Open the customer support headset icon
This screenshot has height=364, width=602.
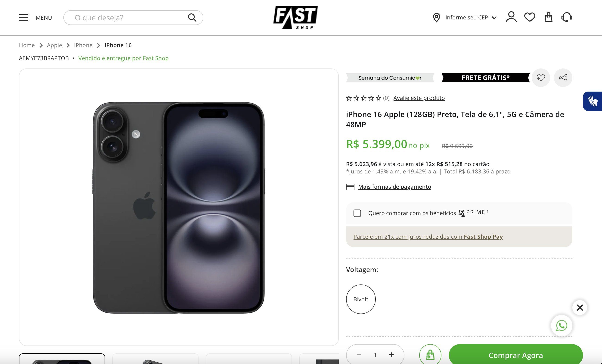(x=567, y=17)
